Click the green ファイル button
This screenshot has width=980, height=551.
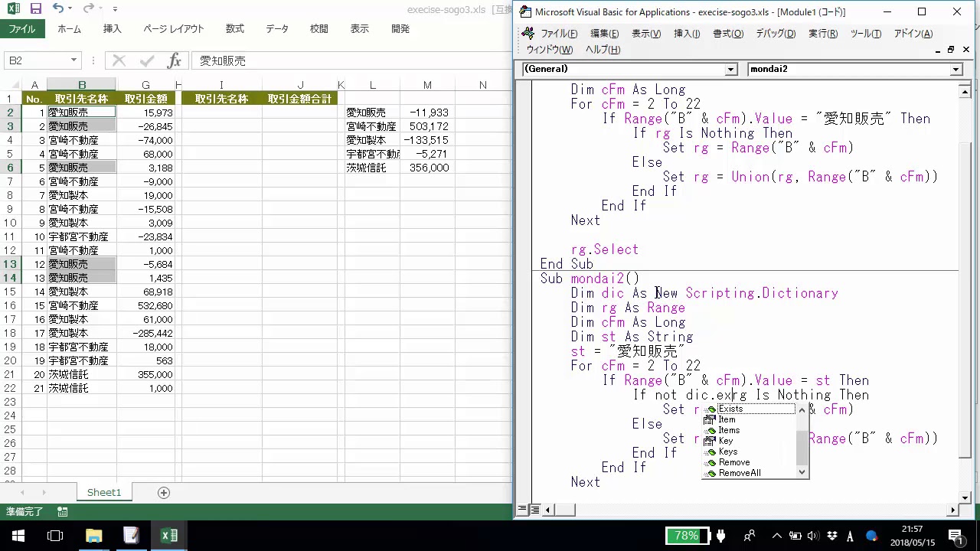pyautogui.click(x=22, y=29)
